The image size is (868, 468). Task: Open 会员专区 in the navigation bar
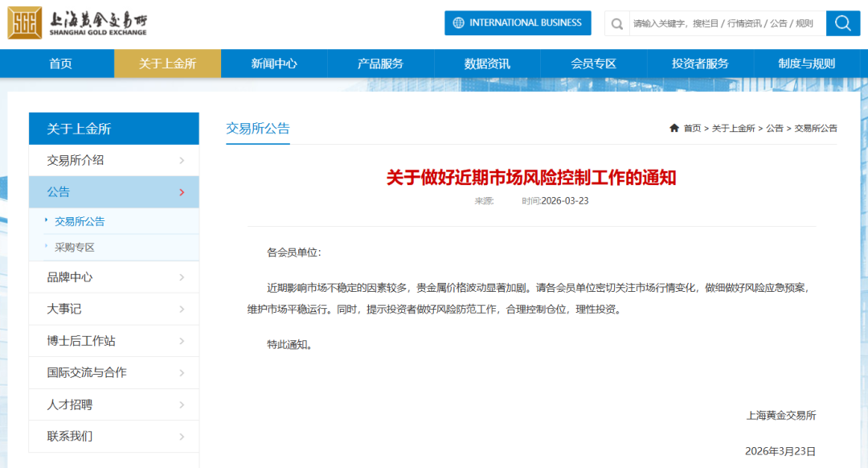click(593, 64)
